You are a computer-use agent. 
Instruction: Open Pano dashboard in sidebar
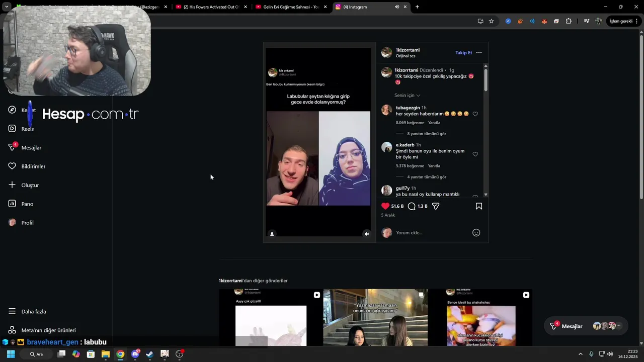click(x=21, y=204)
